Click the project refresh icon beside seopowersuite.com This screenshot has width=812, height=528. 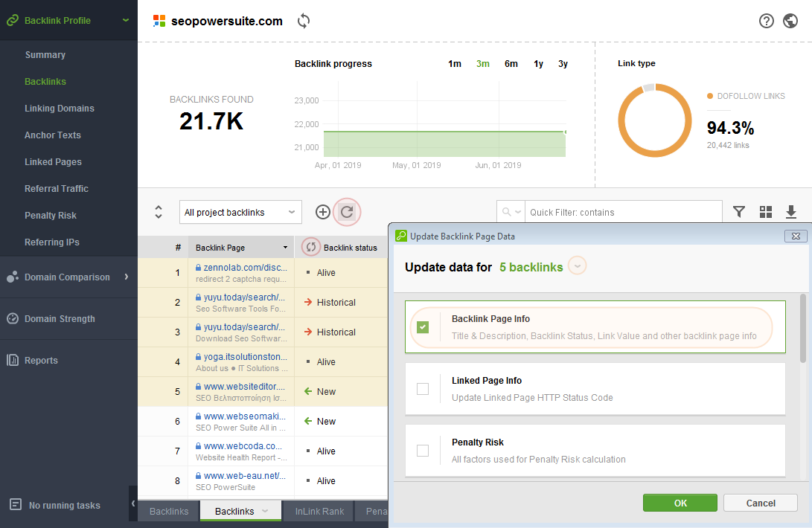click(x=304, y=21)
